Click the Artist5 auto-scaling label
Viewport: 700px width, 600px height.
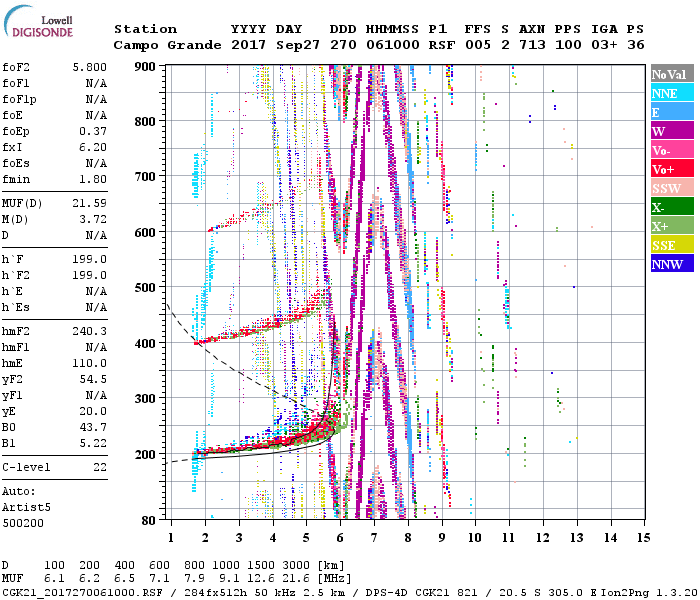[x=26, y=508]
